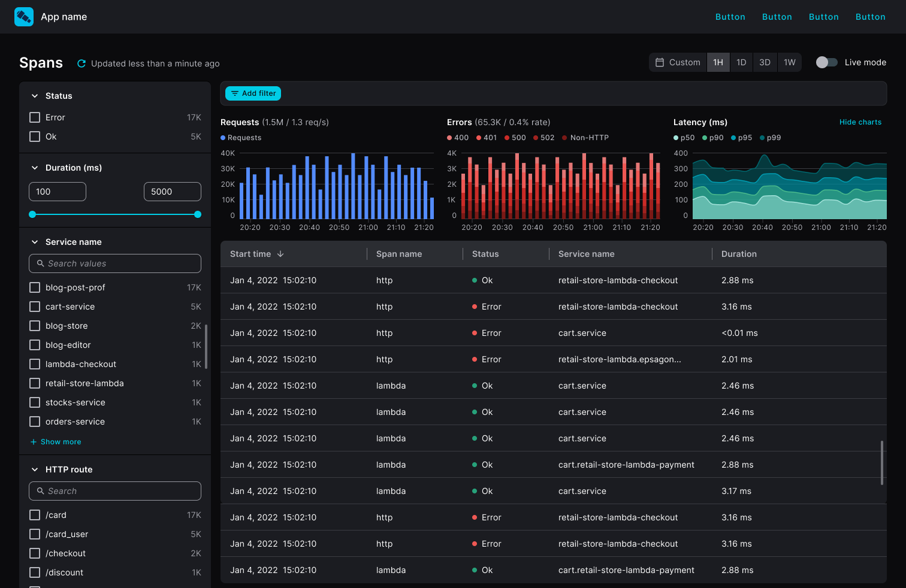906x588 pixels.
Task: Click the refresh icon beside the update timestamp
Action: tap(81, 62)
